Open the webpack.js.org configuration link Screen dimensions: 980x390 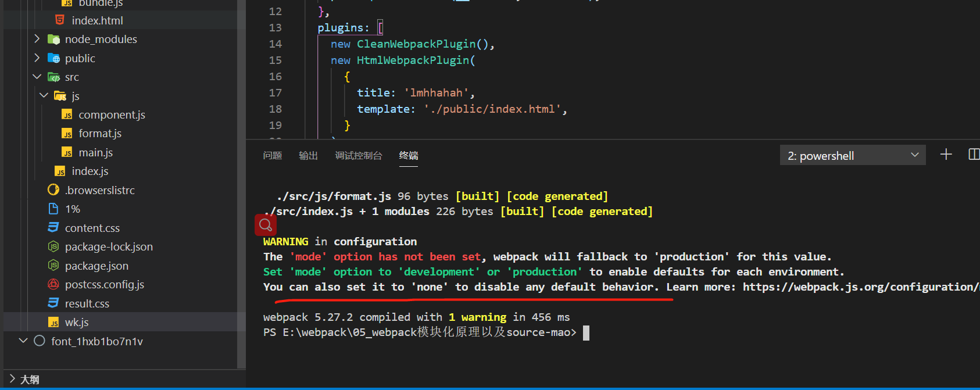point(861,287)
